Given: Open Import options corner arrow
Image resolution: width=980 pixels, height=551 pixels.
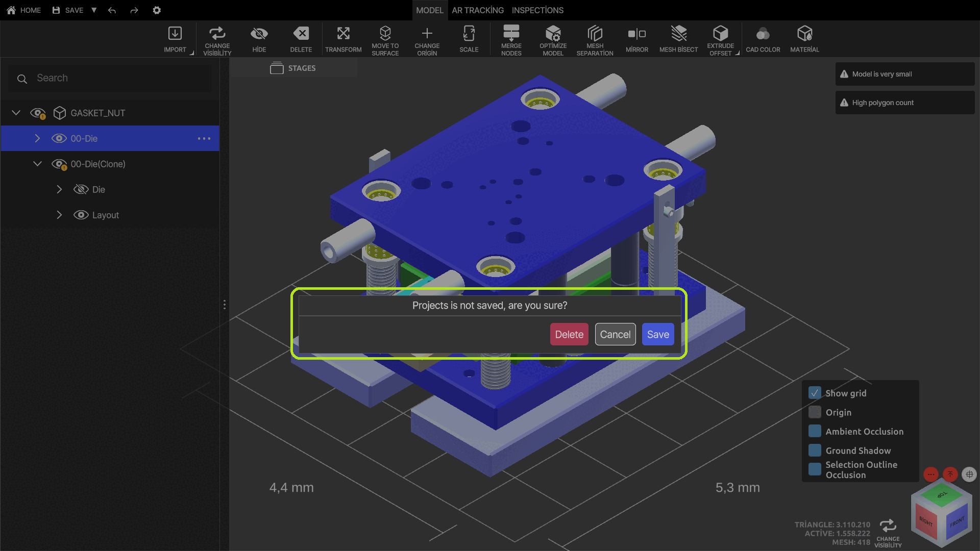Looking at the screenshot, I should coord(192,53).
